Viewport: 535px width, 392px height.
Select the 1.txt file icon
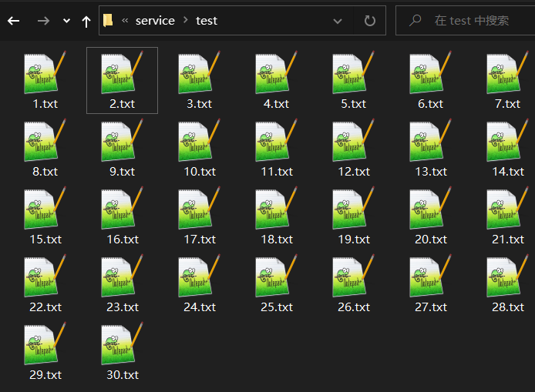[x=45, y=73]
